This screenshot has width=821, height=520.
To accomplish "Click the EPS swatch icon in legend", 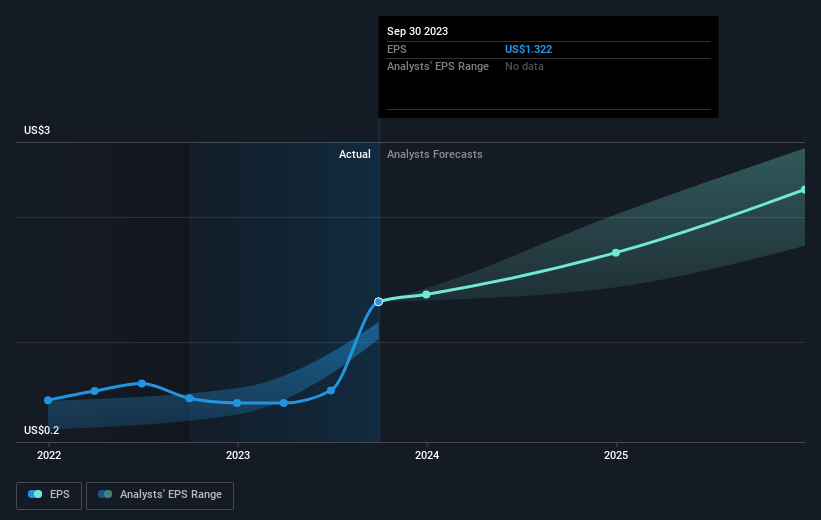I will [x=35, y=494].
